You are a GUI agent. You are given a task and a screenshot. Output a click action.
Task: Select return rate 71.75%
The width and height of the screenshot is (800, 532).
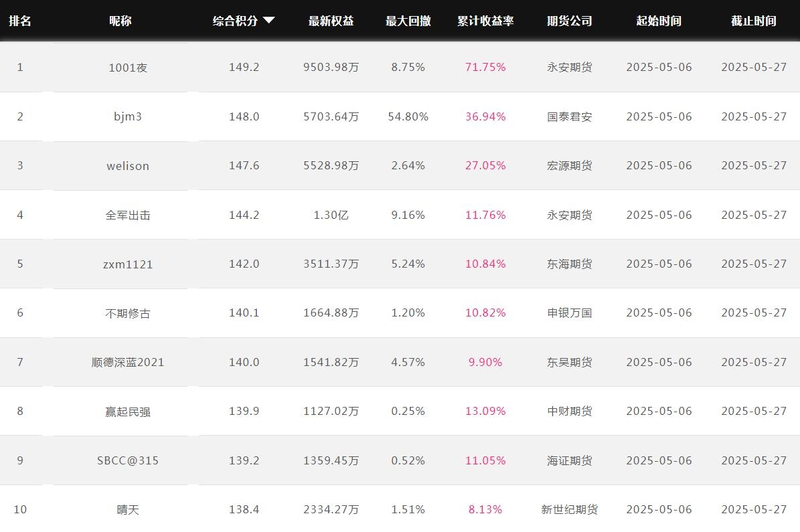(485, 68)
